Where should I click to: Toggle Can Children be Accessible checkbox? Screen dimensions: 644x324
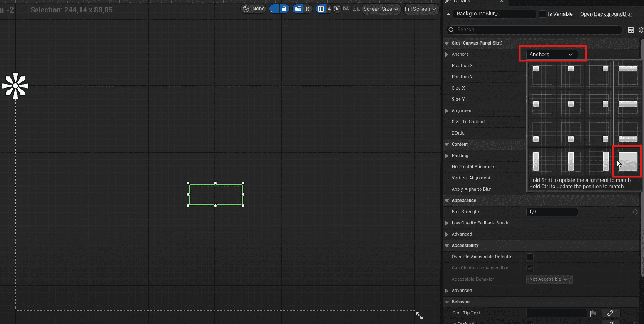click(530, 268)
